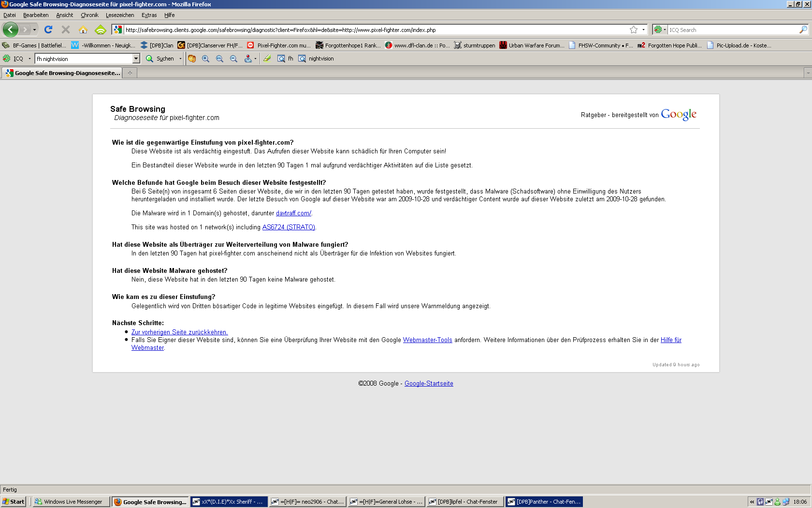Switch to Windows Live Messenger taskbar item

[71, 502]
